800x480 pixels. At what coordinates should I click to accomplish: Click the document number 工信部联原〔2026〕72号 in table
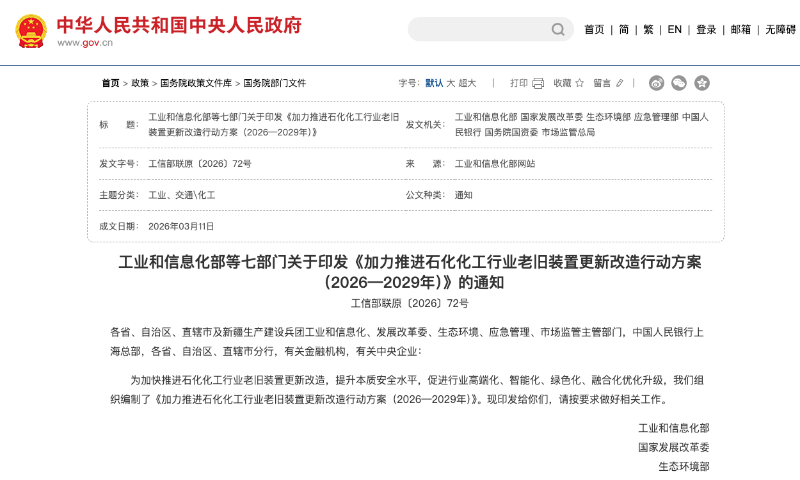click(199, 164)
